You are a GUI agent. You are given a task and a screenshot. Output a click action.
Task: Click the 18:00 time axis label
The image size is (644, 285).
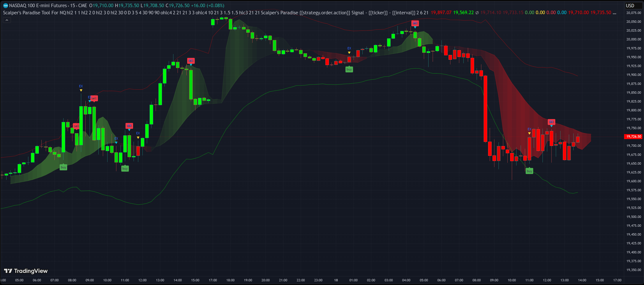pyautogui.click(x=230, y=280)
